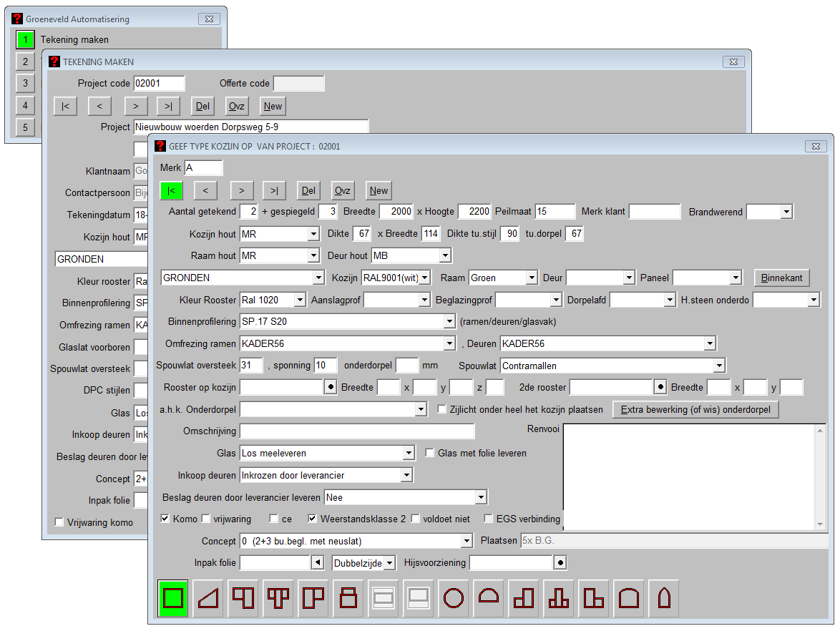
Task: Choose the slanted trapezoid frame shape
Action: click(x=208, y=598)
